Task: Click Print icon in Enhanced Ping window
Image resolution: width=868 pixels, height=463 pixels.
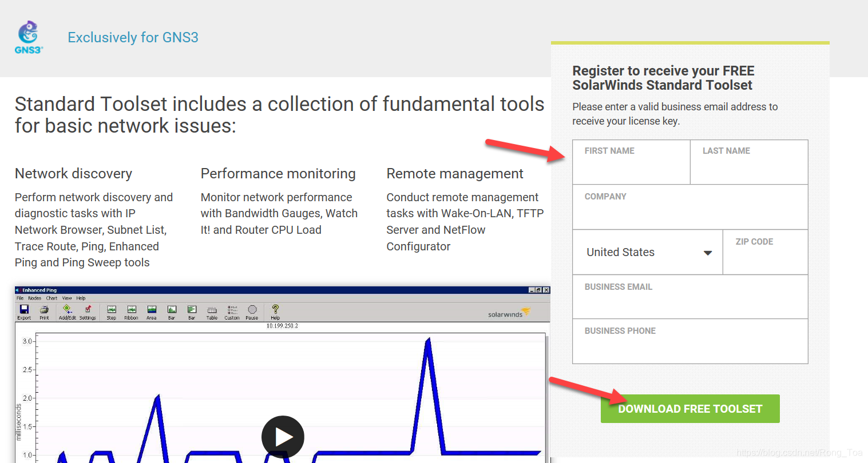Action: coord(44,312)
